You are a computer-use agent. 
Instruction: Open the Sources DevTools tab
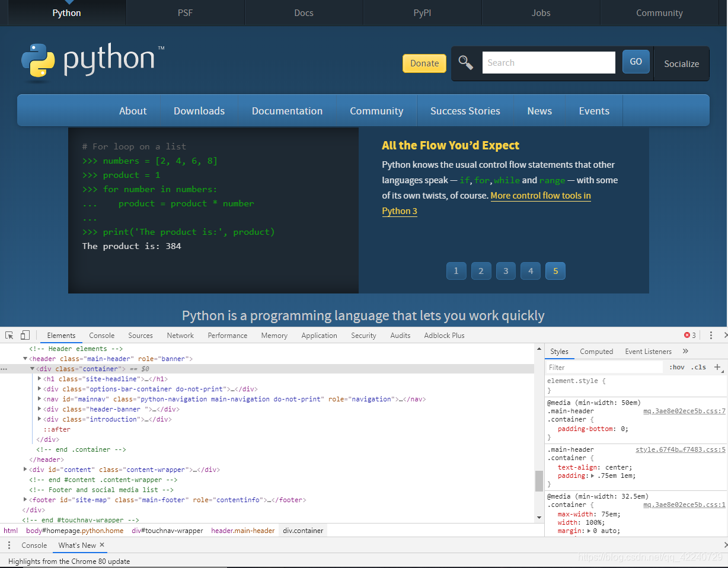tap(141, 335)
